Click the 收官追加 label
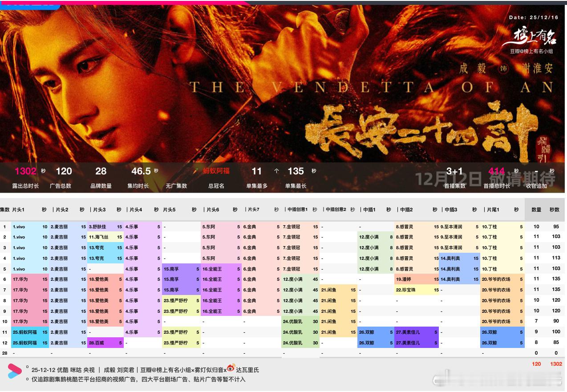 point(536,186)
